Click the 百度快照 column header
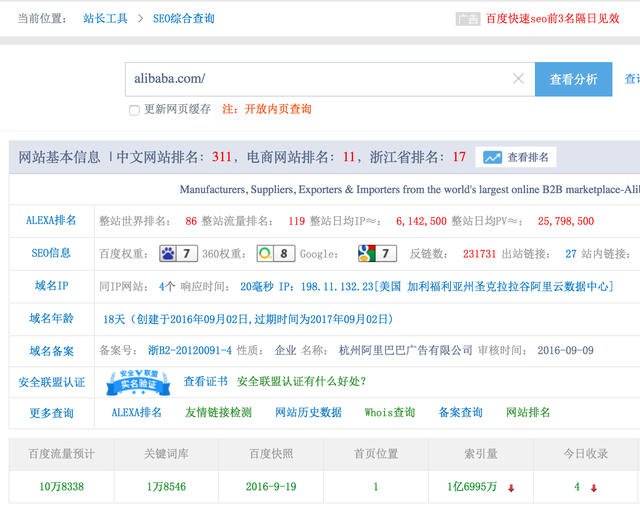The height and width of the screenshot is (506, 640). [271, 454]
